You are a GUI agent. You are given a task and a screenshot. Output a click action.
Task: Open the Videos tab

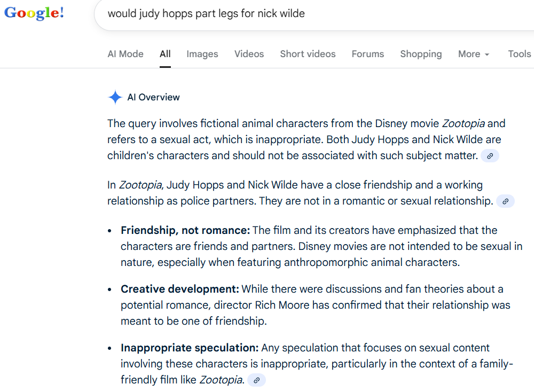(x=249, y=54)
